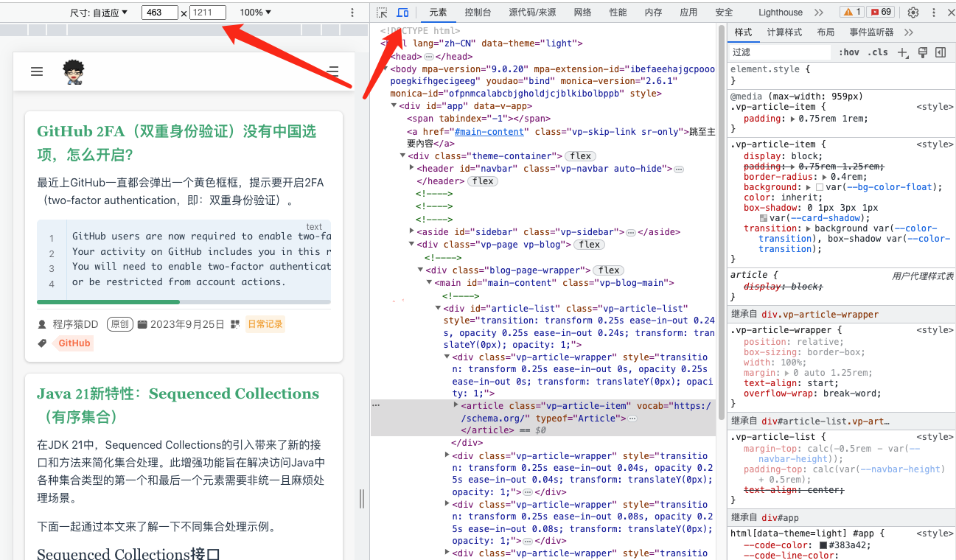956x560 pixels.
Task: Open the page's hamburger sidebar menu
Action: click(37, 71)
